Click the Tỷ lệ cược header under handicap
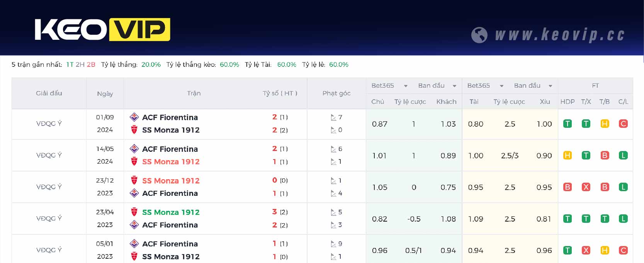The image size is (644, 263). point(410,102)
